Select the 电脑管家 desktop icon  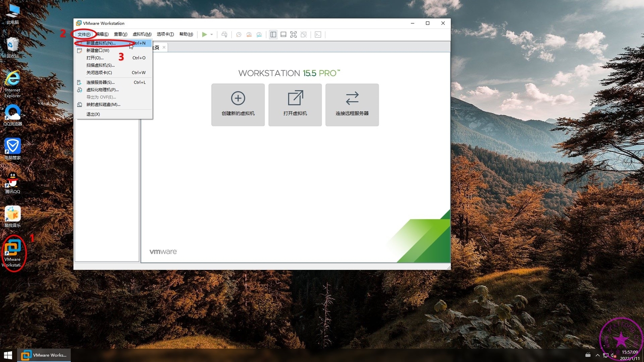point(13,149)
